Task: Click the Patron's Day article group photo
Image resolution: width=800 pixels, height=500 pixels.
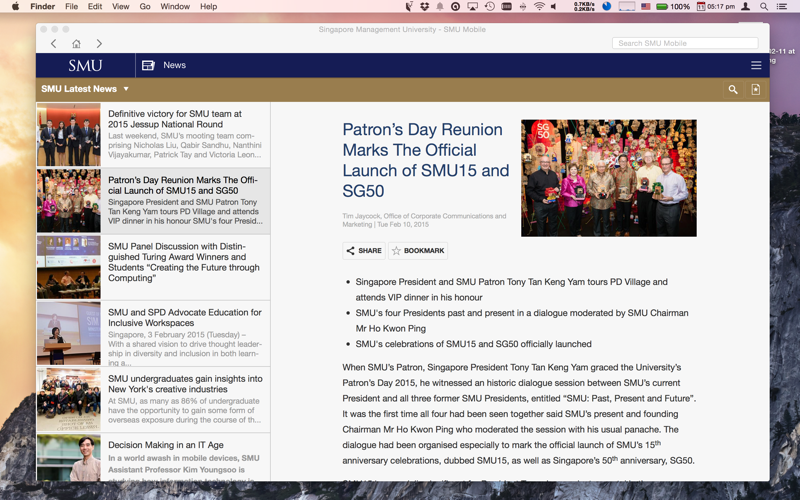Action: click(609, 178)
